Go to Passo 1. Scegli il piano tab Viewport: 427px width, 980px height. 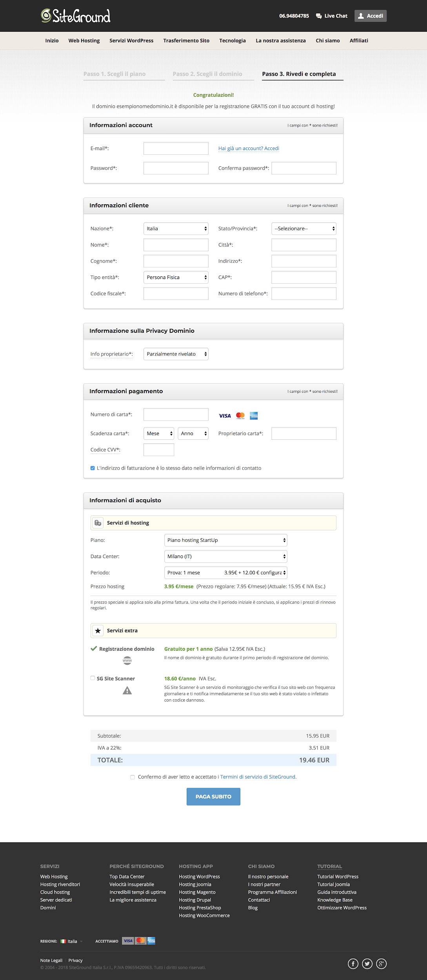coord(124,74)
